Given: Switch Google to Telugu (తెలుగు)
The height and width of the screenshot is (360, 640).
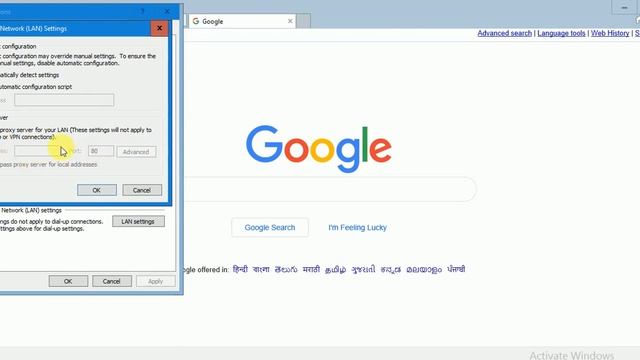Looking at the screenshot, I should tap(286, 269).
